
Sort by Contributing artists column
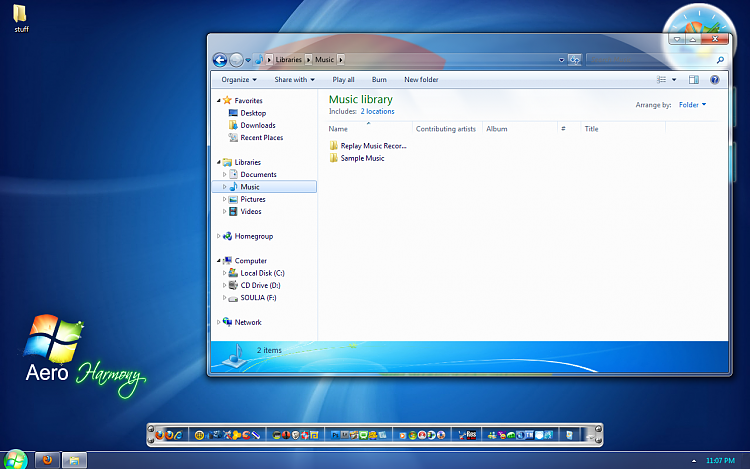(448, 129)
